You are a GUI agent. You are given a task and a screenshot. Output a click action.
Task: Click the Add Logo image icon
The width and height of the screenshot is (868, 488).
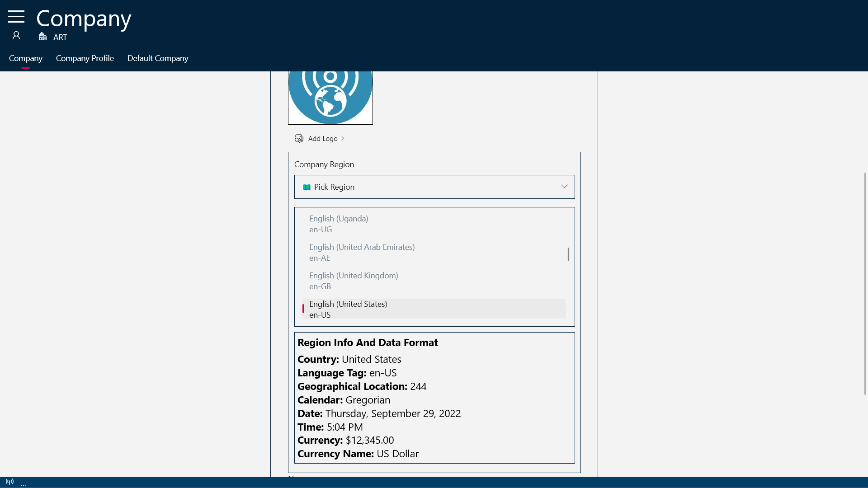(299, 138)
